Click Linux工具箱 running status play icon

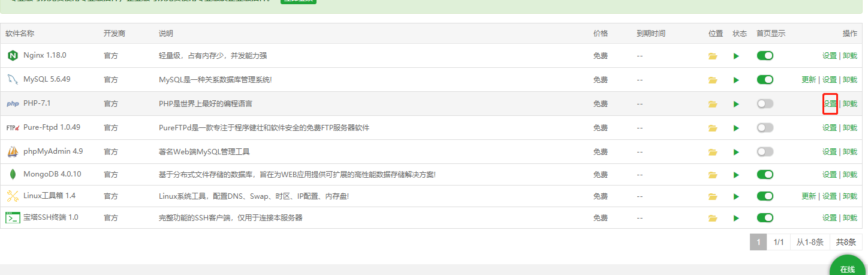point(736,197)
